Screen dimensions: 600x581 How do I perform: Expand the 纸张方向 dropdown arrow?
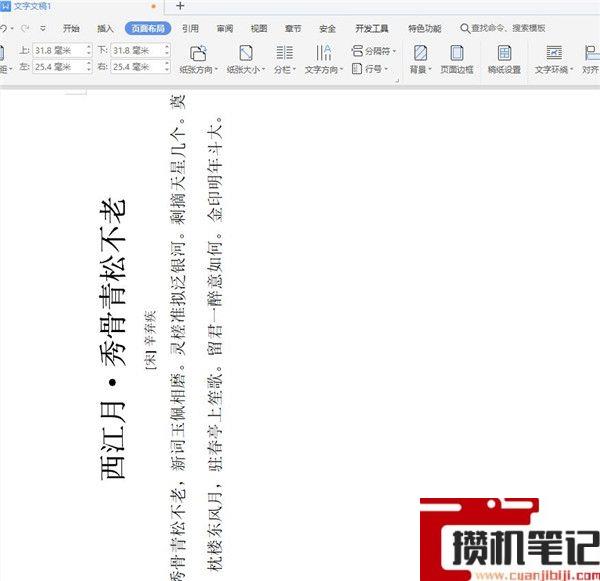[216, 70]
